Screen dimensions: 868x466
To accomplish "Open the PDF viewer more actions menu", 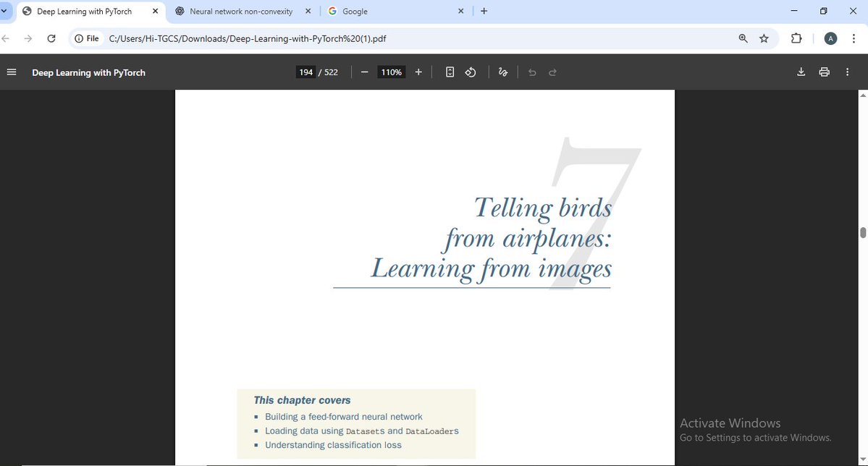I will 848,72.
